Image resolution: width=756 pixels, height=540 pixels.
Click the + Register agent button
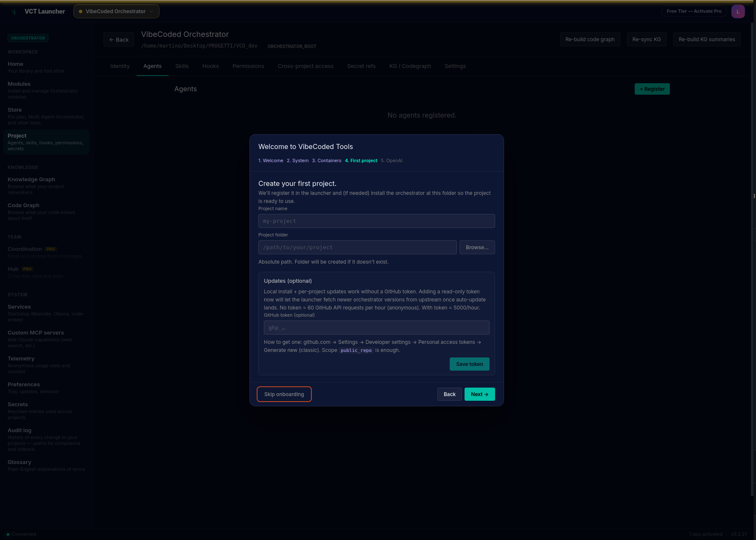(652, 89)
